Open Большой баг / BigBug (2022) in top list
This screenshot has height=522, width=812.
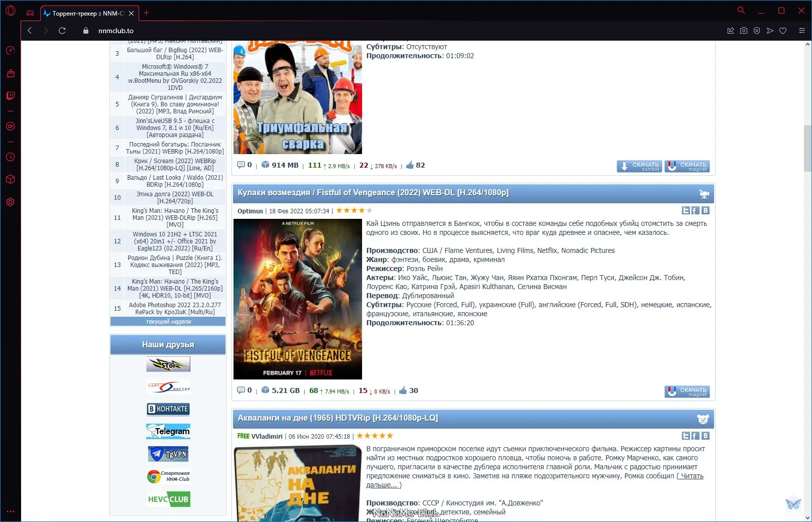pos(175,54)
